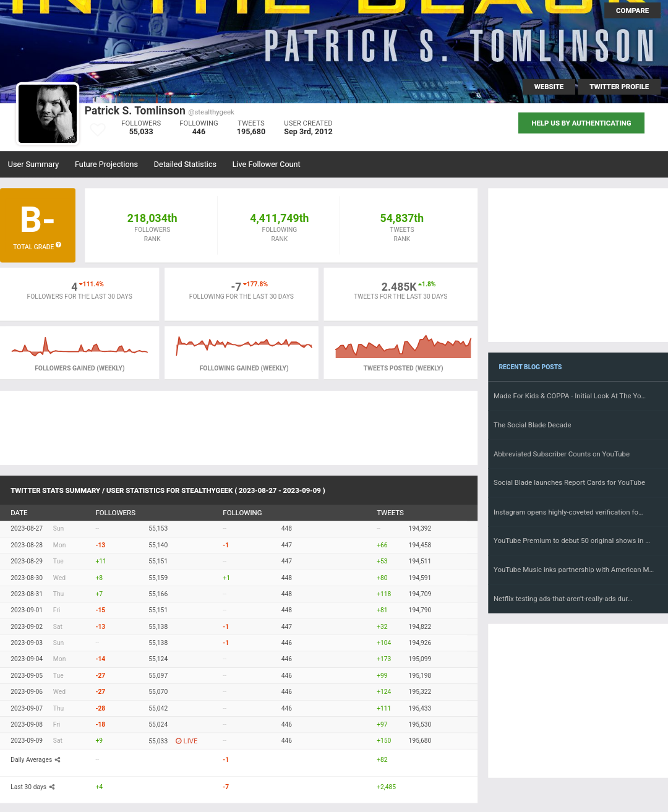Click the Twitter Stats Summary table title
668x812 pixels.
tap(168, 490)
